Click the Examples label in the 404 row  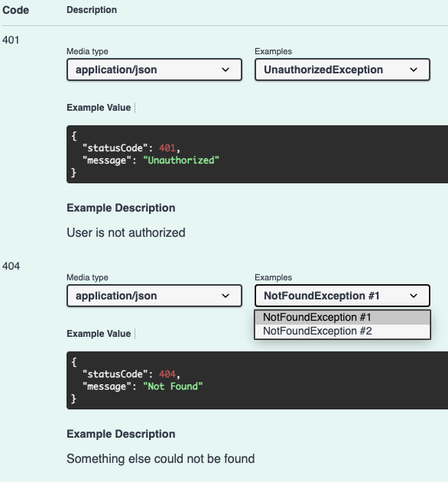pos(273,277)
